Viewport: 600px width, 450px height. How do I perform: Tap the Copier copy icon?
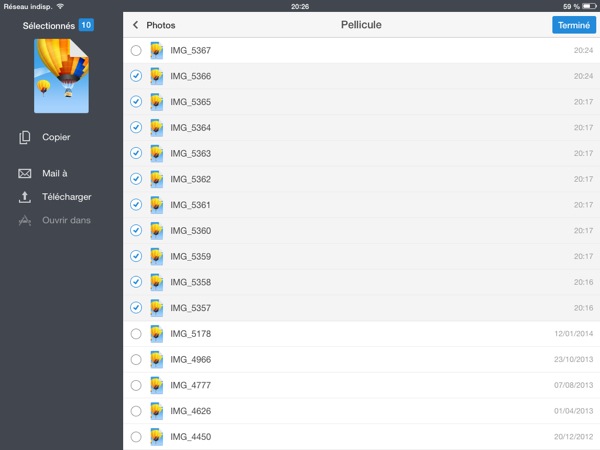point(26,137)
